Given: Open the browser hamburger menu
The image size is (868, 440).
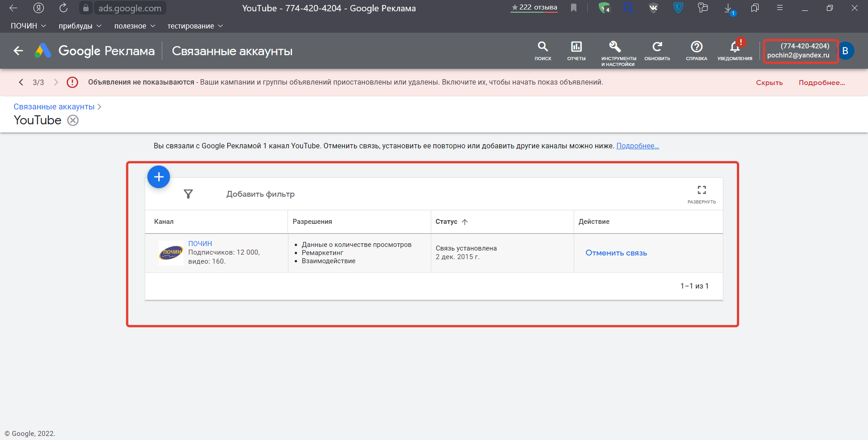Looking at the screenshot, I should pos(780,8).
